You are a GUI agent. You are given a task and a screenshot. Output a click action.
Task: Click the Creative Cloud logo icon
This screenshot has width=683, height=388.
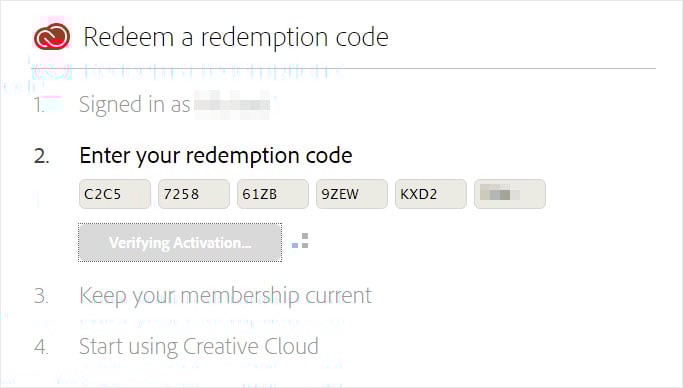(x=52, y=36)
